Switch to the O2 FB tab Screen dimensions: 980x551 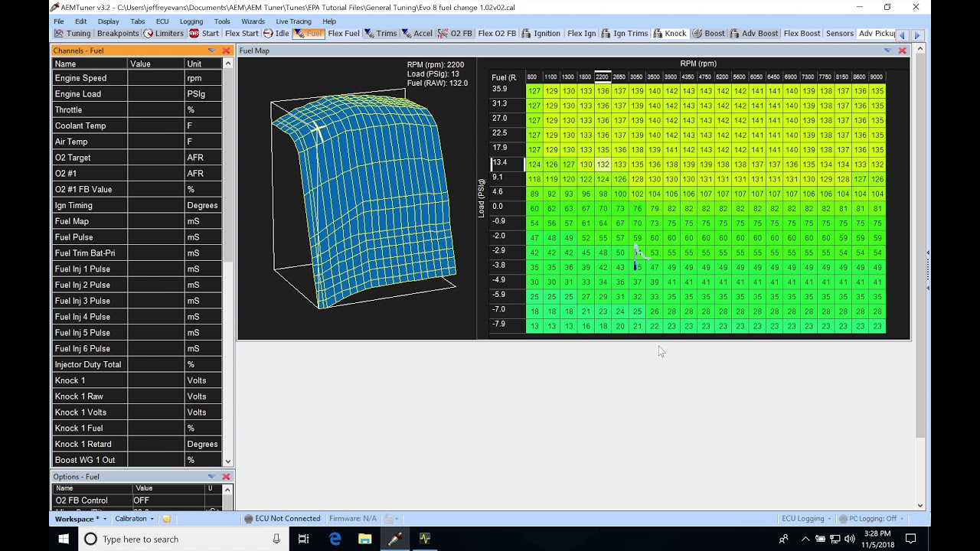[455, 34]
